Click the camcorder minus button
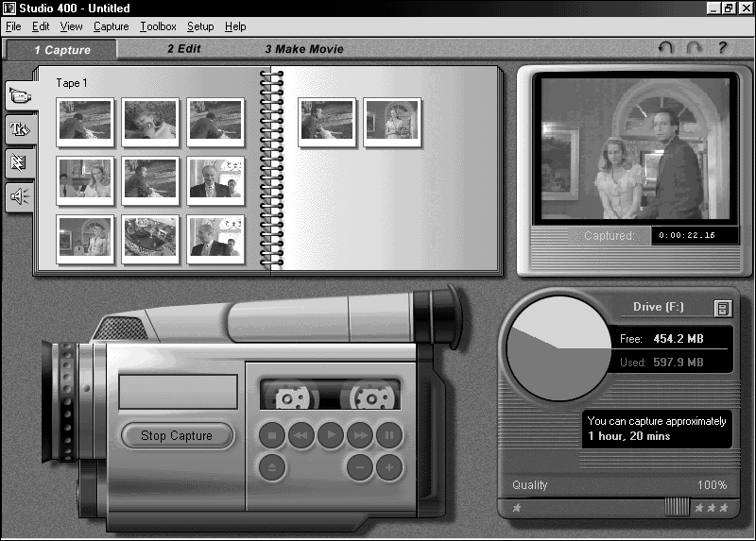756x541 pixels. [x=360, y=466]
